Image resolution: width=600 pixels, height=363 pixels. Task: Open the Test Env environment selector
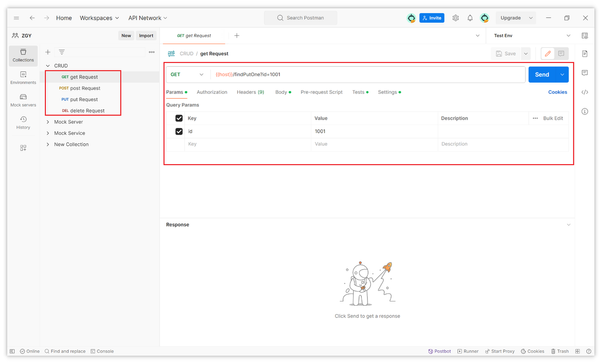click(x=532, y=36)
